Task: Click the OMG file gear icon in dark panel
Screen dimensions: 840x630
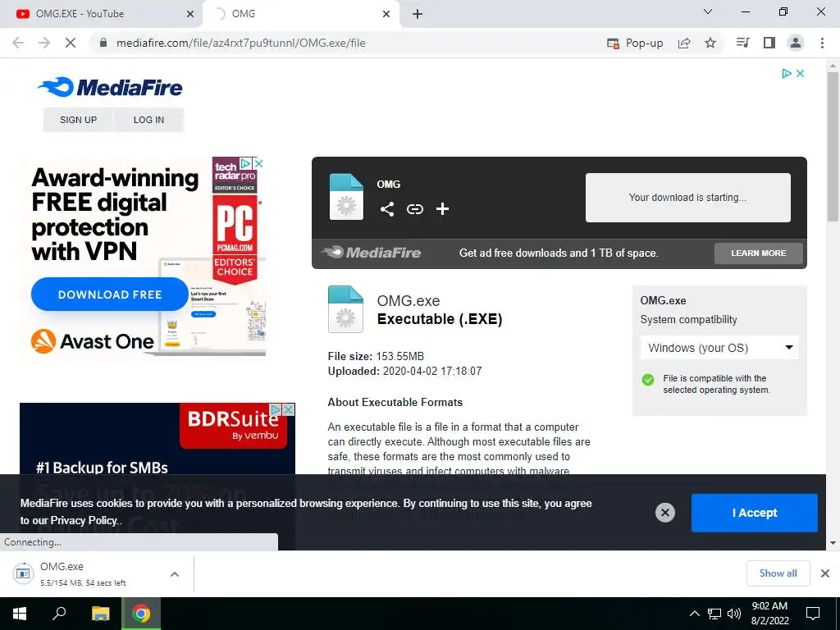Action: point(346,197)
